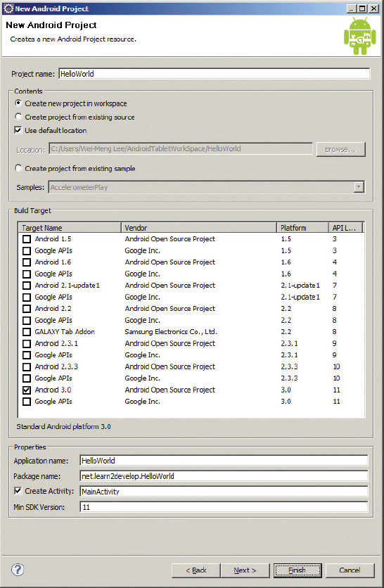Viewport: 384px width, 588px height.
Task: Click the Next button
Action: click(245, 570)
